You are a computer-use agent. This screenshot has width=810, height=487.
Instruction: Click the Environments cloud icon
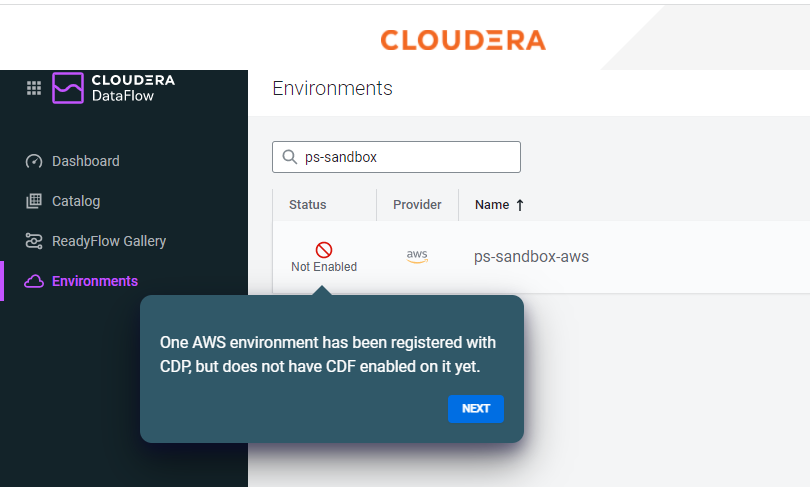pos(34,281)
